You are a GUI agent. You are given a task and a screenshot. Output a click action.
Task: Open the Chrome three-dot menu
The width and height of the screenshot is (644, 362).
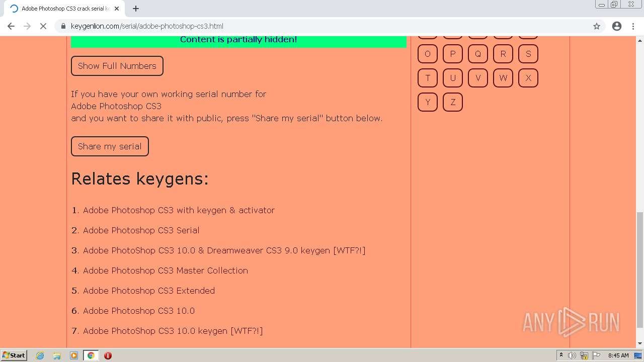click(x=633, y=26)
